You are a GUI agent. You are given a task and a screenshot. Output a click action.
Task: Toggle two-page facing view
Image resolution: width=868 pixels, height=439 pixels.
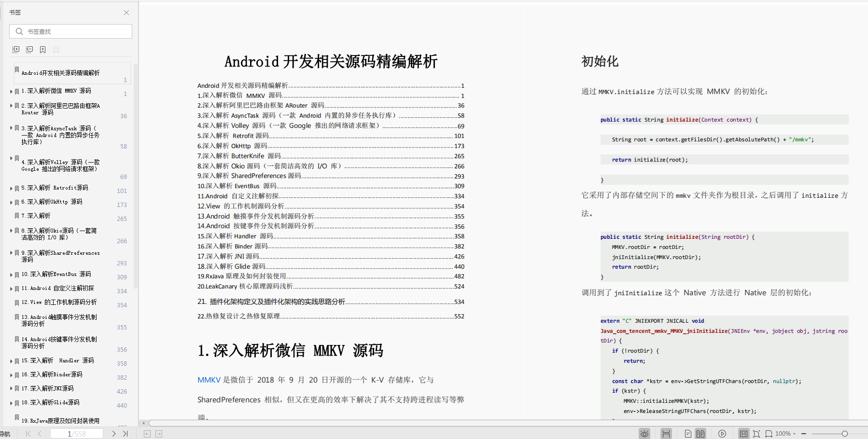700,433
